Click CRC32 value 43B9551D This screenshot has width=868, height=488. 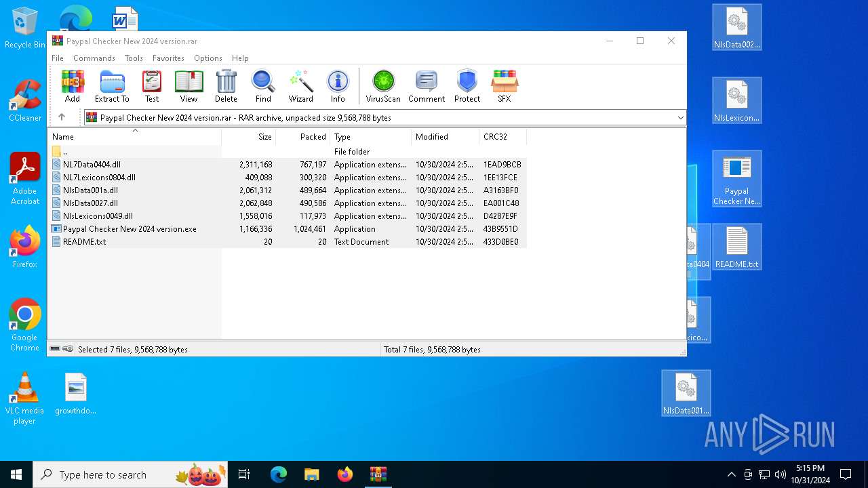click(x=500, y=229)
